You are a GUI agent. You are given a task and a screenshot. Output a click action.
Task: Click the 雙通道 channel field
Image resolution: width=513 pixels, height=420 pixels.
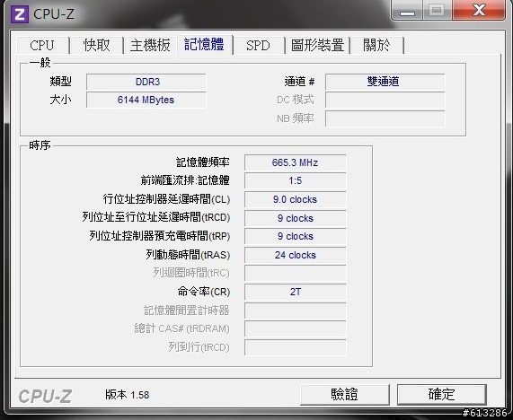tap(385, 82)
